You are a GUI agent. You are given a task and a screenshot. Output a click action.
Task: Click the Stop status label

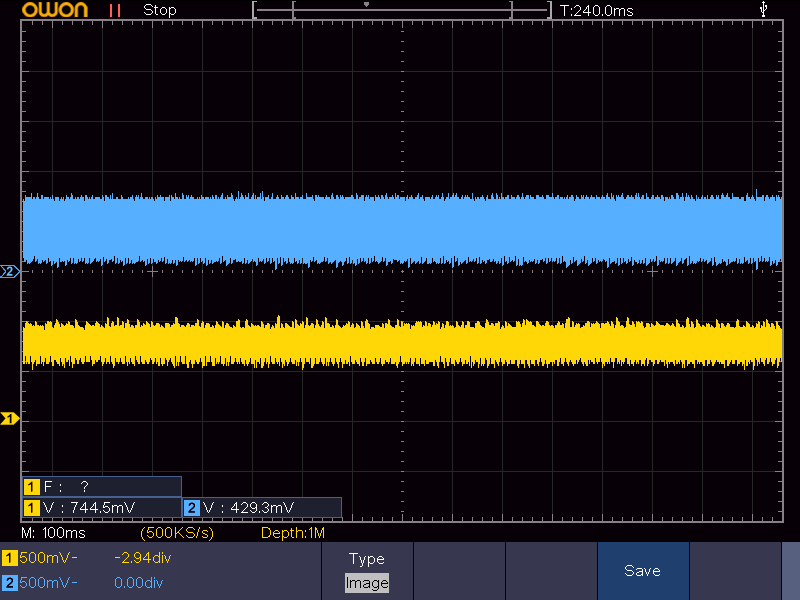160,10
